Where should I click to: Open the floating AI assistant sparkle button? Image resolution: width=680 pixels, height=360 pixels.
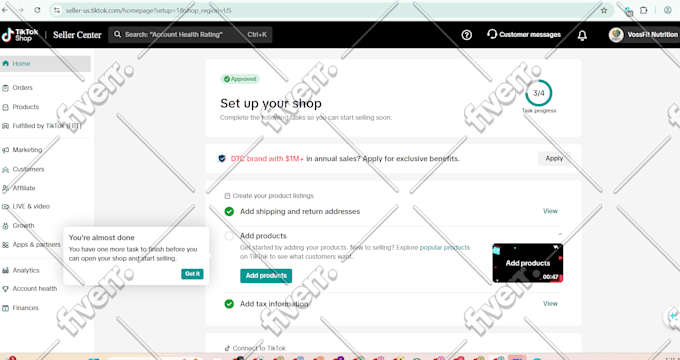[x=673, y=316]
